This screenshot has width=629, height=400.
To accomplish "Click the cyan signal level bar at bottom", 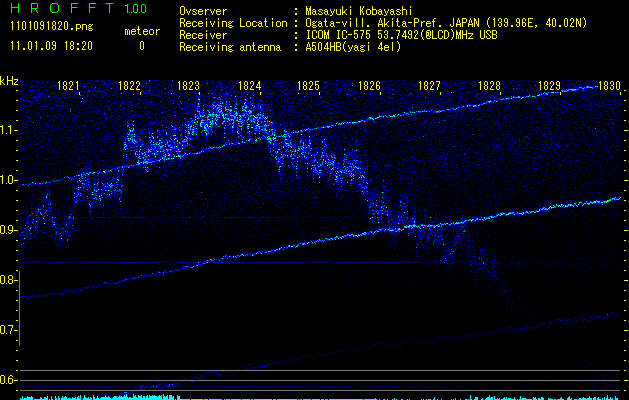I will click(x=321, y=397).
